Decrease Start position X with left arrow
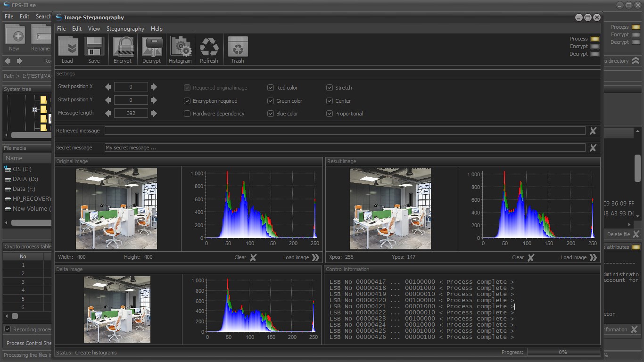644x362 pixels. pyautogui.click(x=108, y=87)
